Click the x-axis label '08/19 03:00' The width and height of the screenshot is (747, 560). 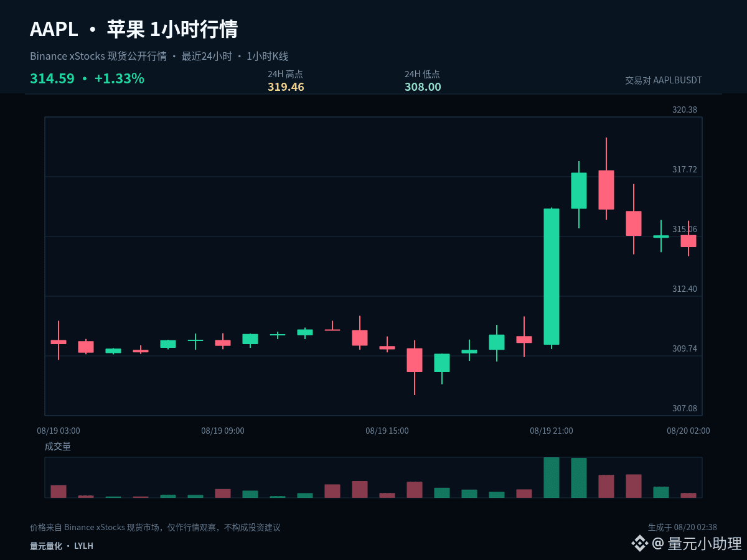[59, 431]
